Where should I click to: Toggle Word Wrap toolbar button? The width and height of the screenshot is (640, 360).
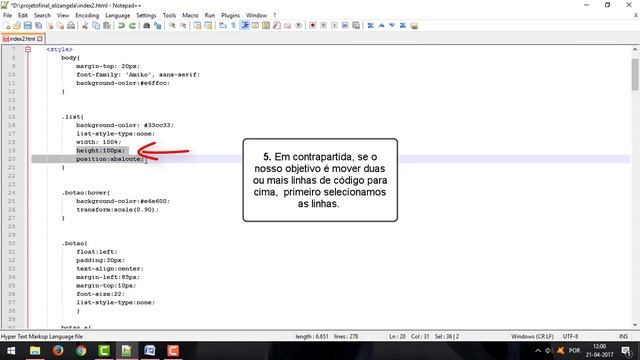tap(222, 25)
